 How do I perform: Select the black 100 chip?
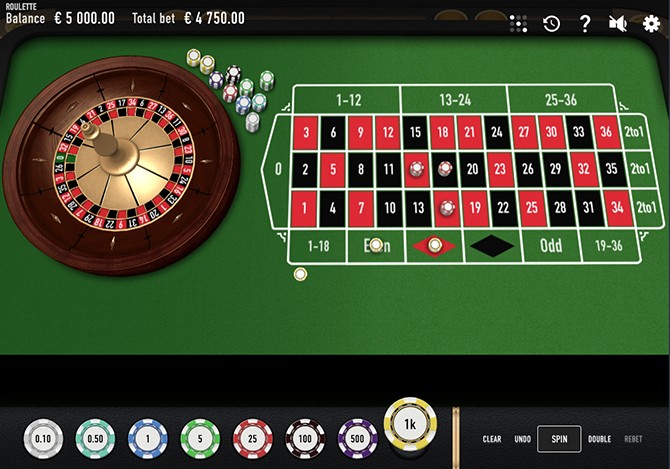click(x=305, y=439)
